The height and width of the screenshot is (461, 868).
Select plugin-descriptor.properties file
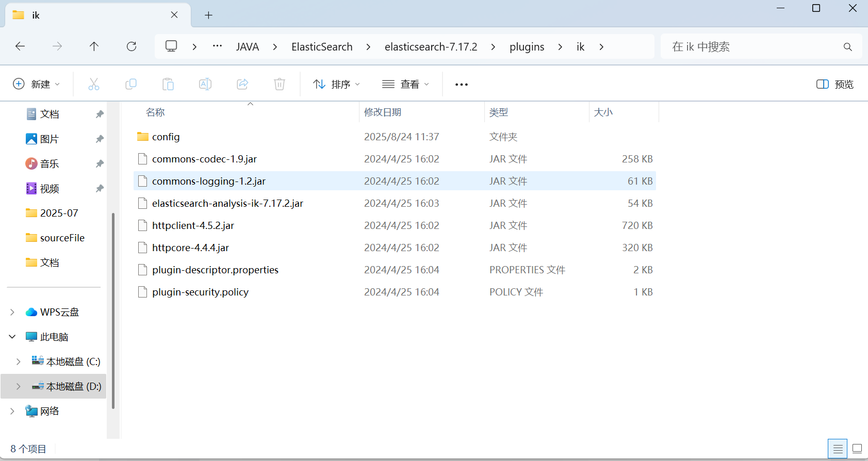tap(395, 270)
